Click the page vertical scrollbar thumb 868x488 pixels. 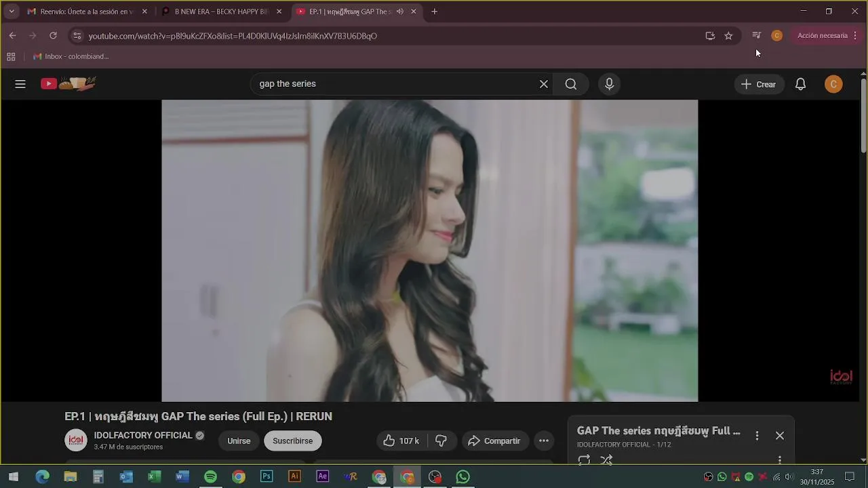pyautogui.click(x=863, y=115)
